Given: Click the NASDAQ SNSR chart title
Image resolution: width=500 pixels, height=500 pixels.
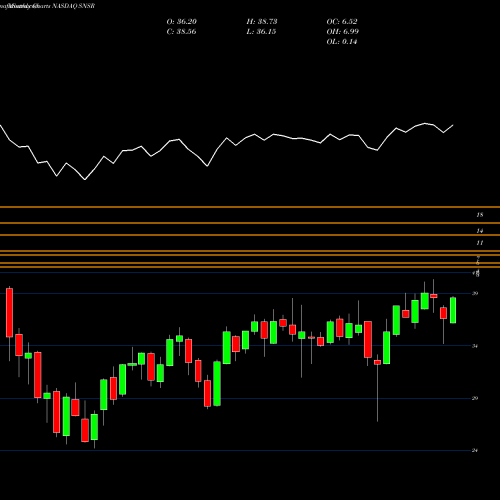Looking at the screenshot, I should (47, 6).
